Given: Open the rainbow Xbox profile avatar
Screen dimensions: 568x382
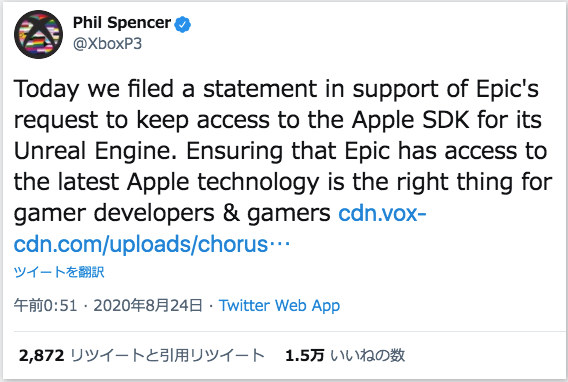Looking at the screenshot, I should [38, 34].
